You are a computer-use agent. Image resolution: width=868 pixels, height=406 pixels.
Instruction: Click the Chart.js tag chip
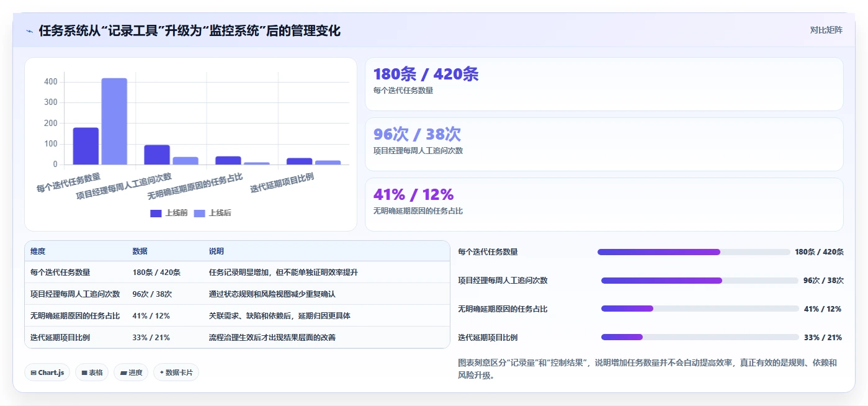pyautogui.click(x=48, y=372)
